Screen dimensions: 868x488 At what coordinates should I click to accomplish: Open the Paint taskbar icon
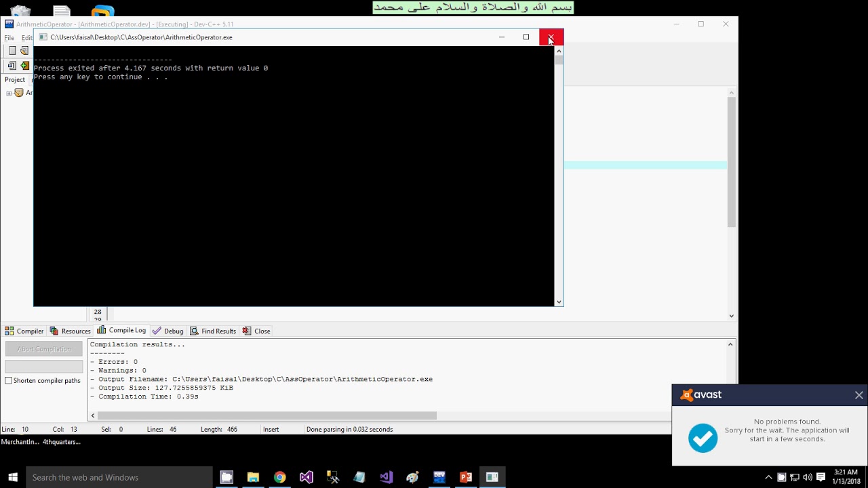pyautogui.click(x=412, y=477)
